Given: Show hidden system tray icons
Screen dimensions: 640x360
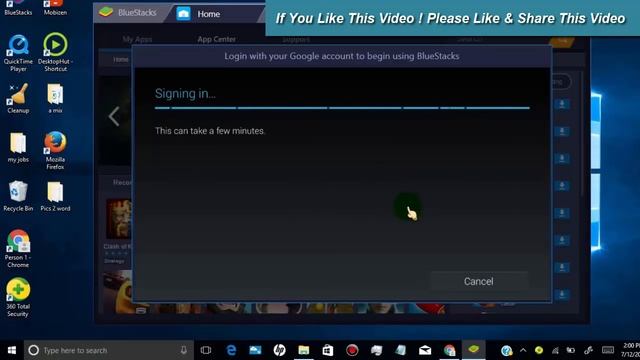Looking at the screenshot, I should pos(523,350).
